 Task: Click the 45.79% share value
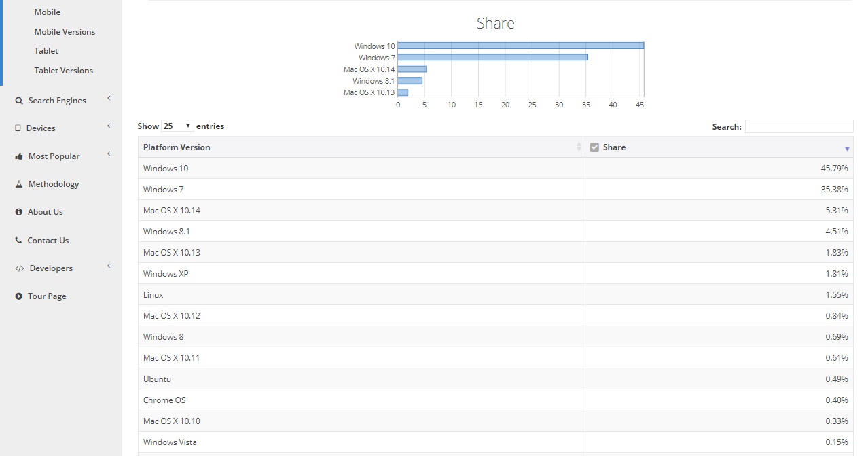834,169
